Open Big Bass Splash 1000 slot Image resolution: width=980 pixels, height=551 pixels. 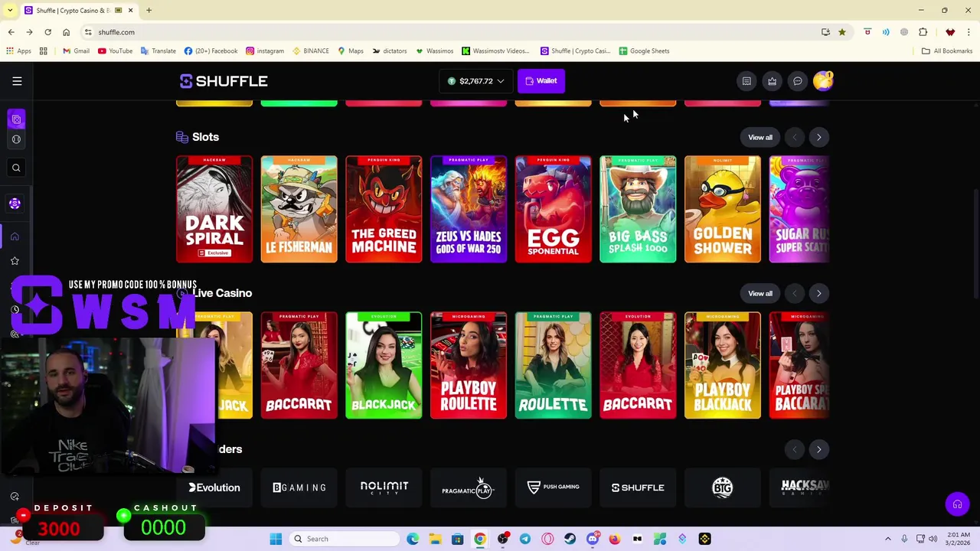click(x=638, y=210)
